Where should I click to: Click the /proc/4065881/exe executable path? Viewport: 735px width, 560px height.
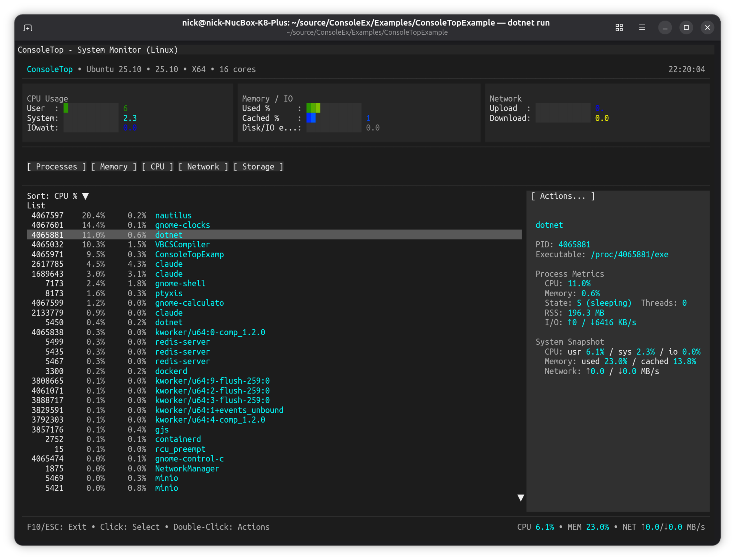pos(629,255)
